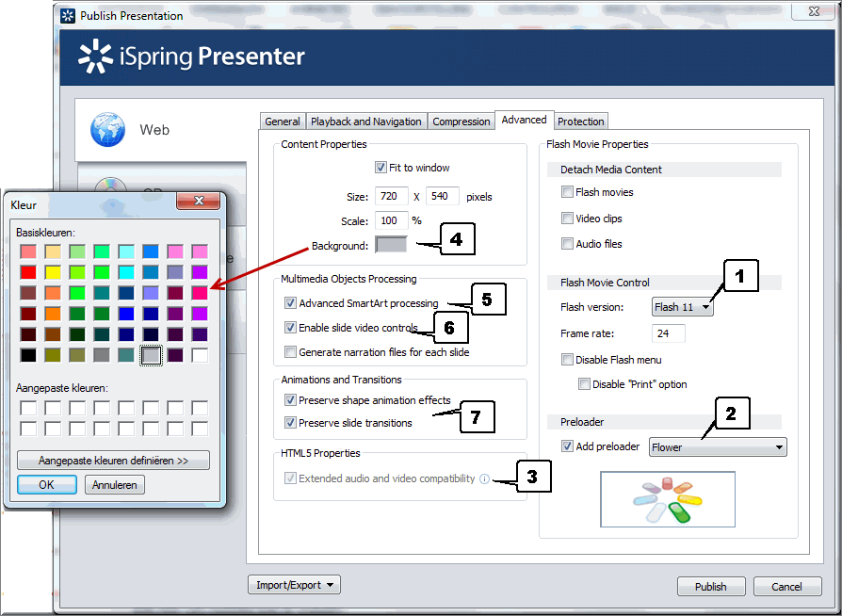This screenshot has width=842, height=616.
Task: Click the Extended audio and video compatibility checkbox
Action: pos(290,478)
